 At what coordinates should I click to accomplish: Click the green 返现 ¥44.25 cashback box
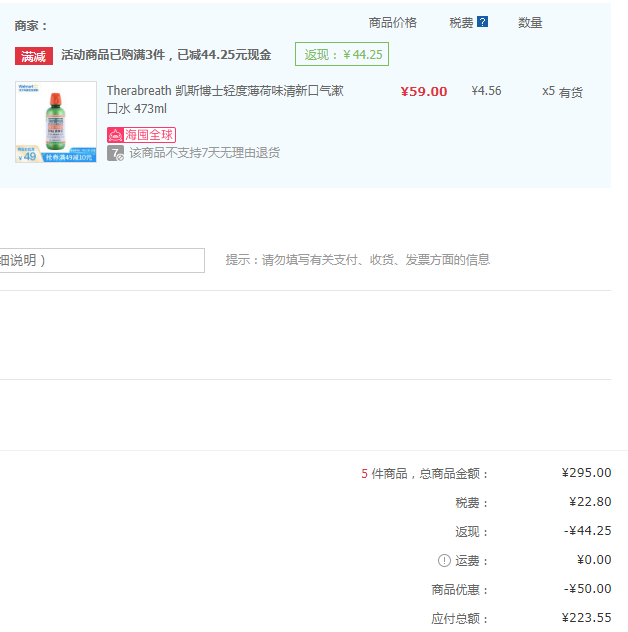pos(342,54)
